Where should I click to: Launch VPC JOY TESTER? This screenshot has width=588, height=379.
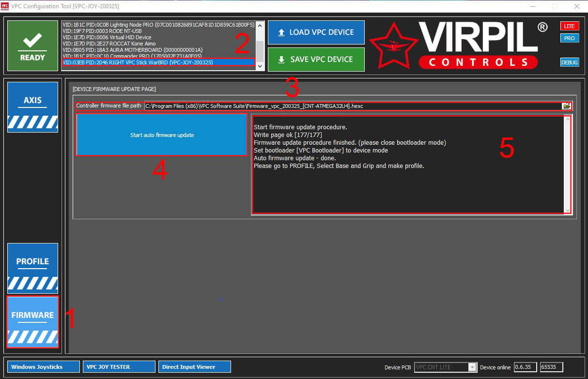click(119, 367)
